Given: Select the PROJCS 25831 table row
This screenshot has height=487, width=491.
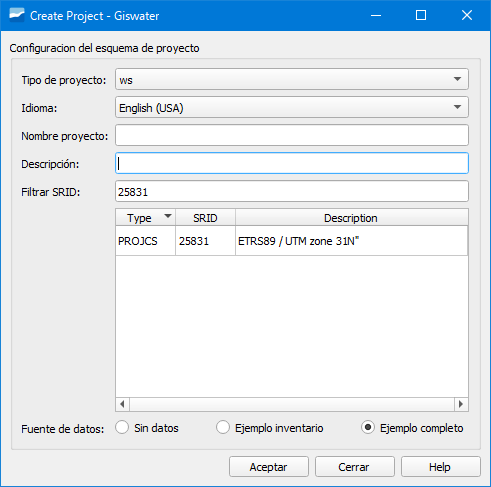Looking at the screenshot, I should click(292, 241).
